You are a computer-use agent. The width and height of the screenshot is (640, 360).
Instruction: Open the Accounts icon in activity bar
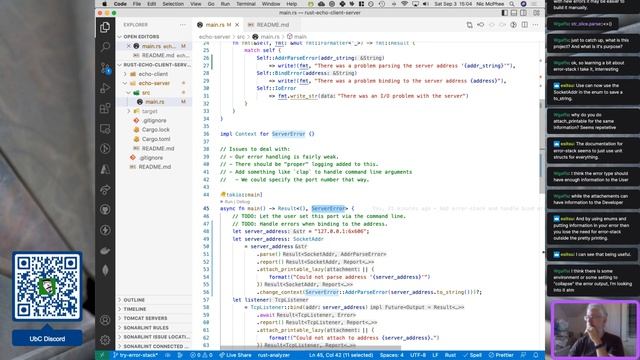tap(105, 320)
